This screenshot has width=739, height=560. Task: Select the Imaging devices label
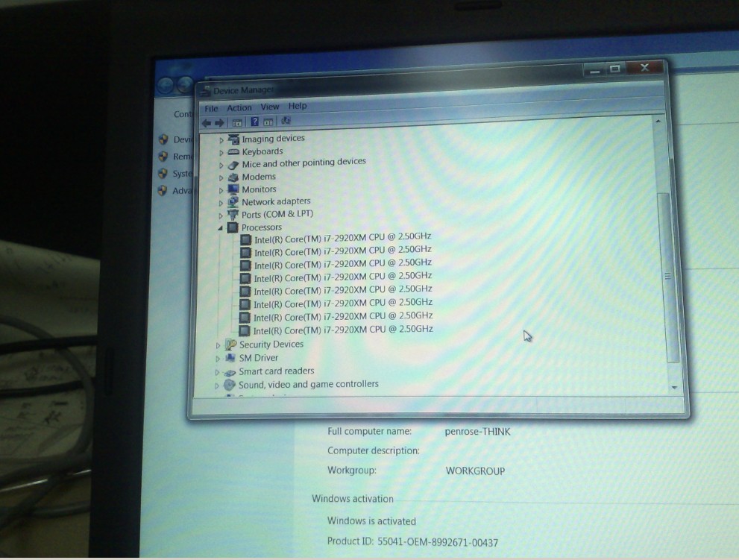pos(274,138)
